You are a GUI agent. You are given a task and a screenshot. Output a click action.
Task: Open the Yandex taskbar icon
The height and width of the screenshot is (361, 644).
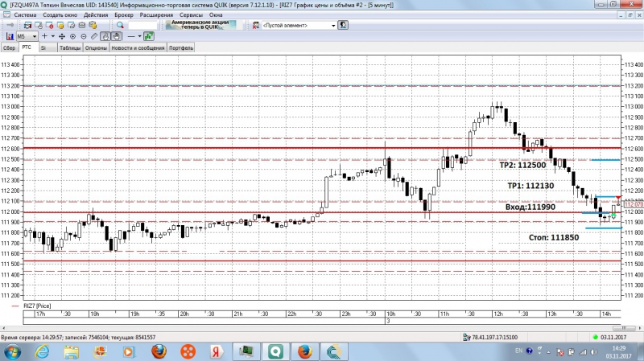[216, 352]
